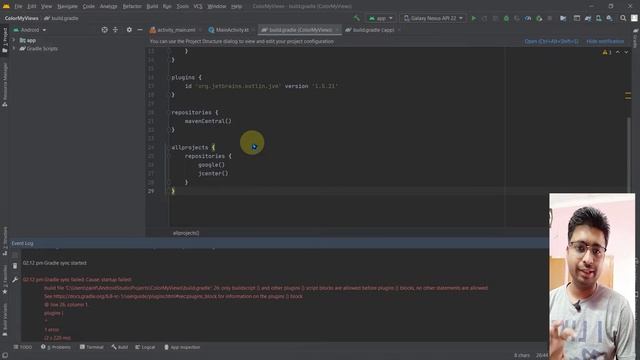Open the App Inspection tool window button
The width and height of the screenshot is (640, 360).
click(182, 347)
